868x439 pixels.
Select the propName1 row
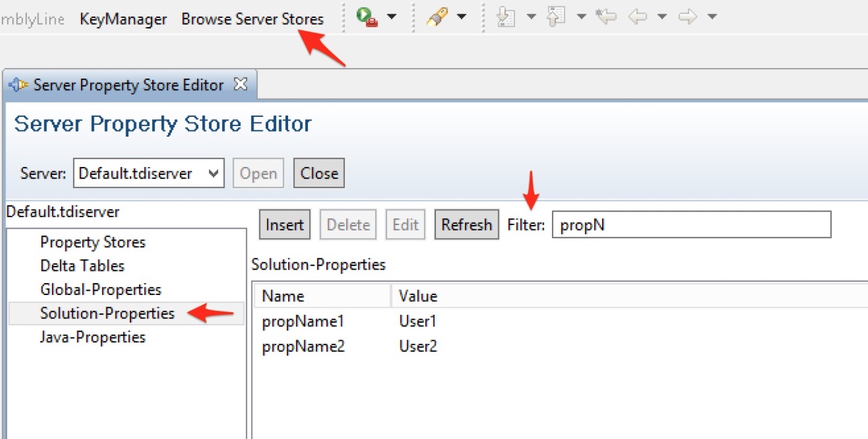coord(303,322)
